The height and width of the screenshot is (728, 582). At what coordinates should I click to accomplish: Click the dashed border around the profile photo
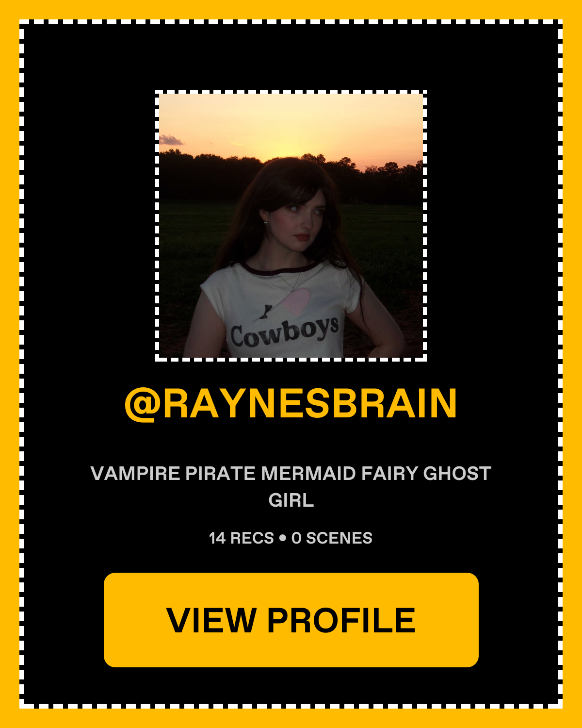tap(291, 92)
